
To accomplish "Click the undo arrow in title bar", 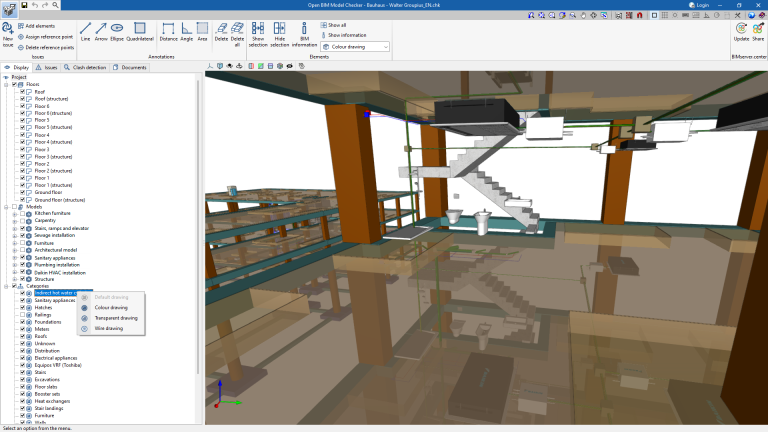I will (35, 5).
